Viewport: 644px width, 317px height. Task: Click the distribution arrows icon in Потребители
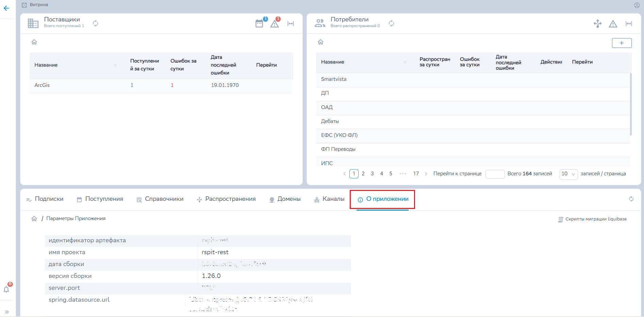click(x=597, y=23)
